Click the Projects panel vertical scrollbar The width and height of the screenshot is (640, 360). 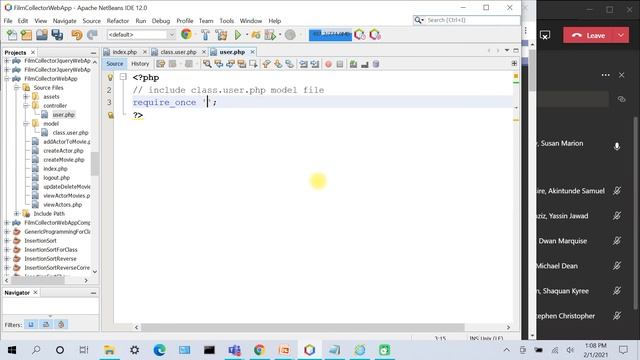(x=95, y=164)
